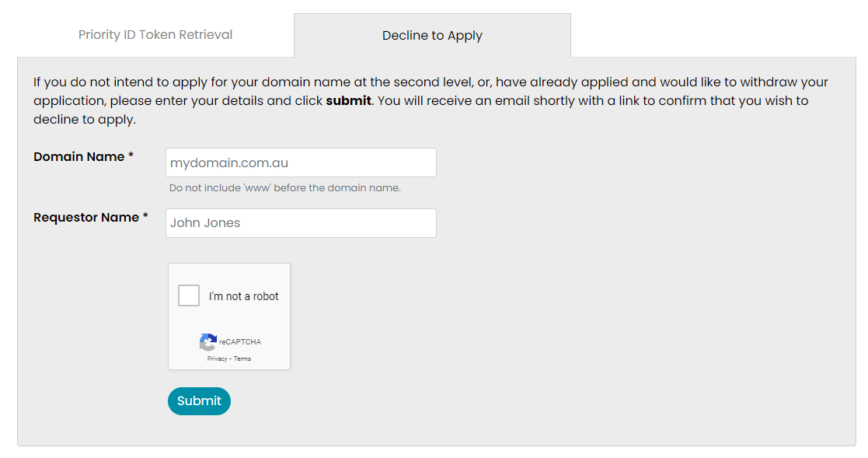Click the Requestor Name field label
868x458 pixels.
pos(86,218)
